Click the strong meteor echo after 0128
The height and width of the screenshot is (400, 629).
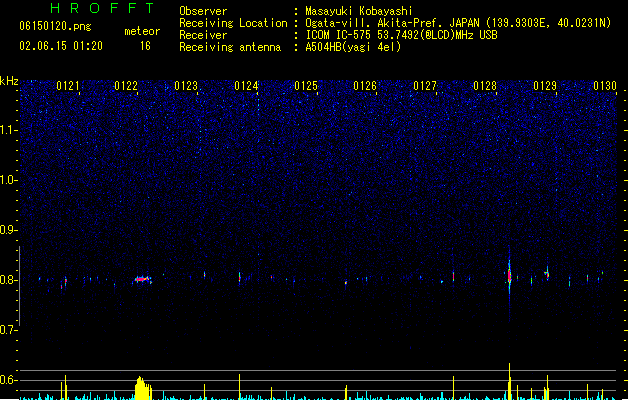[x=509, y=276]
